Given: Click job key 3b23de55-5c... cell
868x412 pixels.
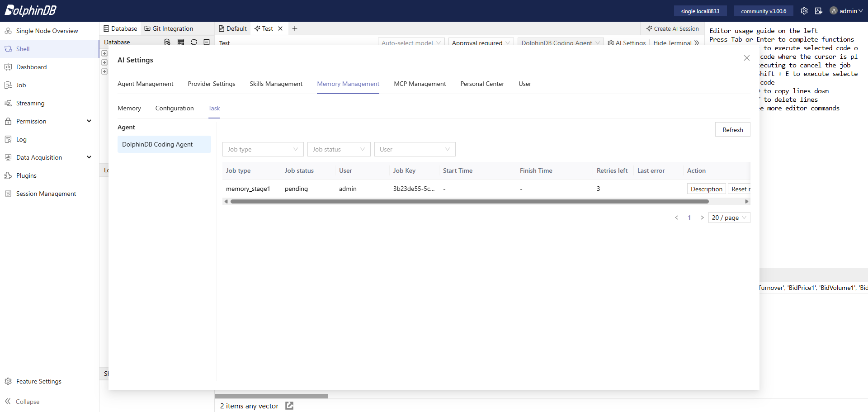Looking at the screenshot, I should [414, 189].
